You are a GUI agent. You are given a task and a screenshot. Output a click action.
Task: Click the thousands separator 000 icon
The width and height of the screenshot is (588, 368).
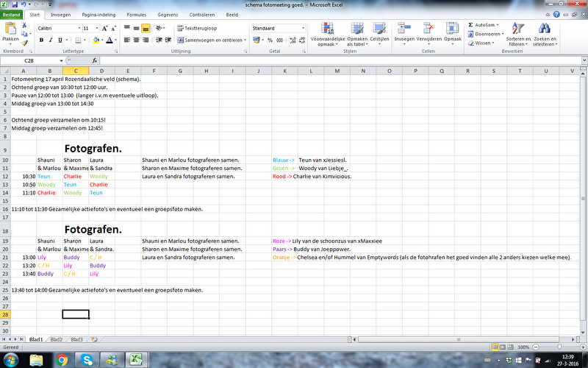coord(280,40)
